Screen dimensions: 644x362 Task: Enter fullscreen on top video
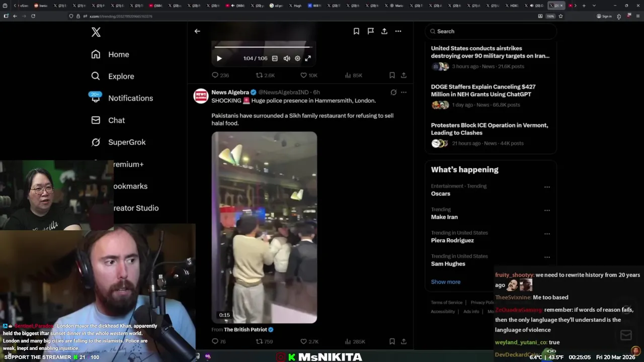coord(308,58)
